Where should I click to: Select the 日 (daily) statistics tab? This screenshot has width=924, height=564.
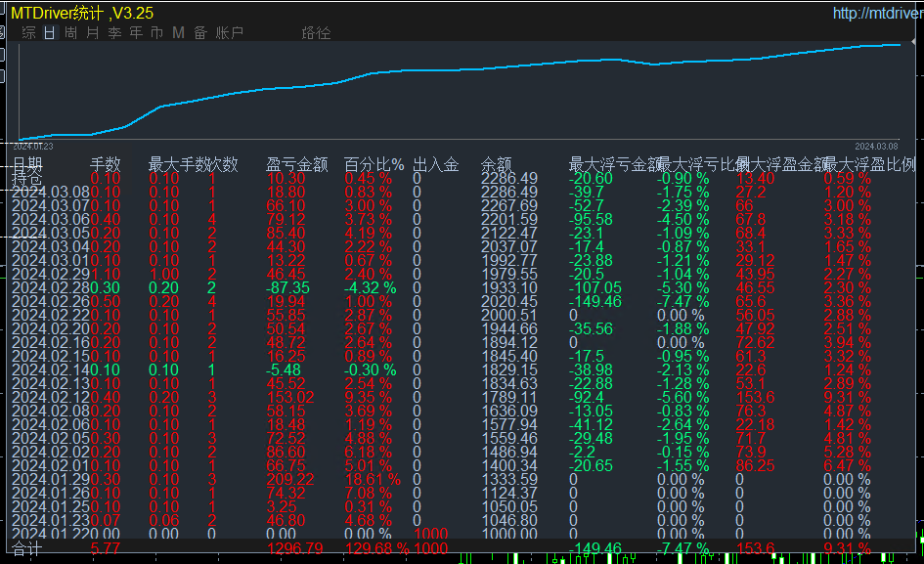(50, 33)
